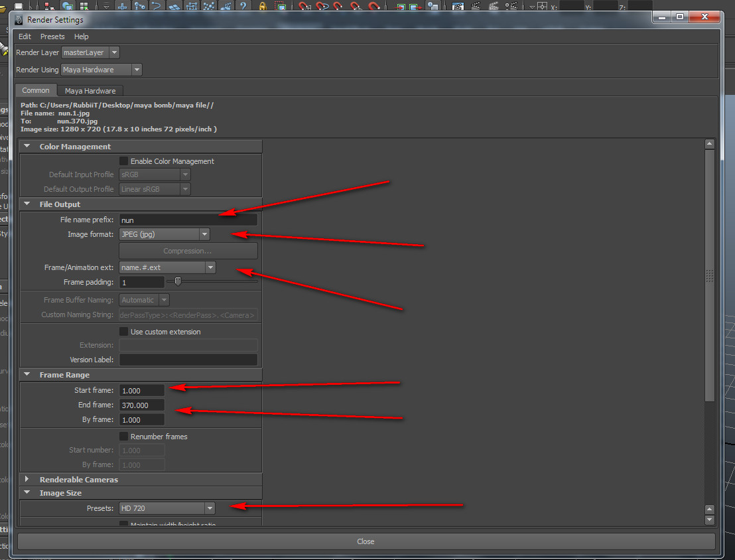Toggle the joints selection mask icon
The image size is (735, 560).
(140, 5)
